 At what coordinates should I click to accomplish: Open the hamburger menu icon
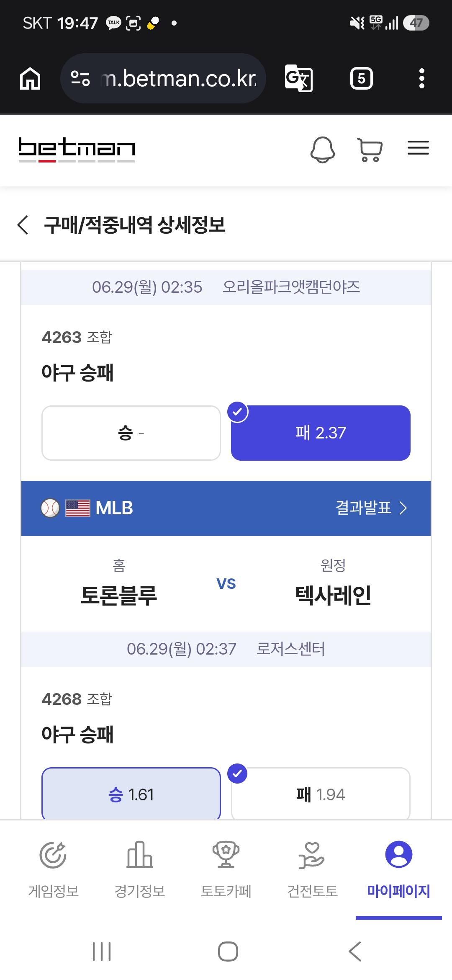418,148
